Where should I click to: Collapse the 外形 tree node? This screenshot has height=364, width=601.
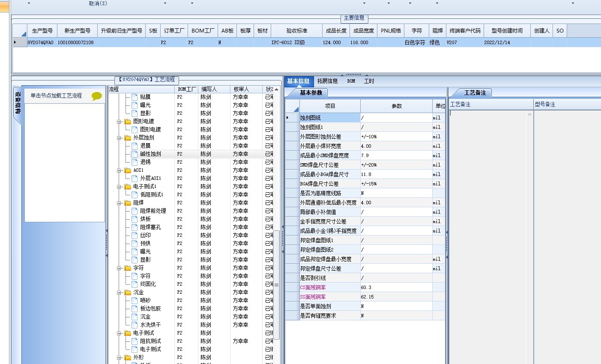coord(119,358)
